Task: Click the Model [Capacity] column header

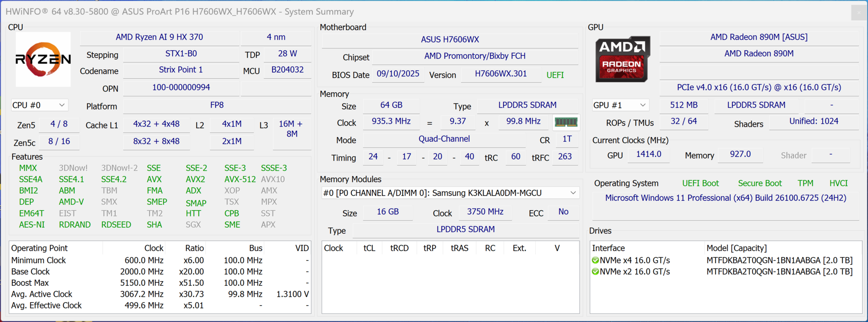Action: pyautogui.click(x=736, y=248)
